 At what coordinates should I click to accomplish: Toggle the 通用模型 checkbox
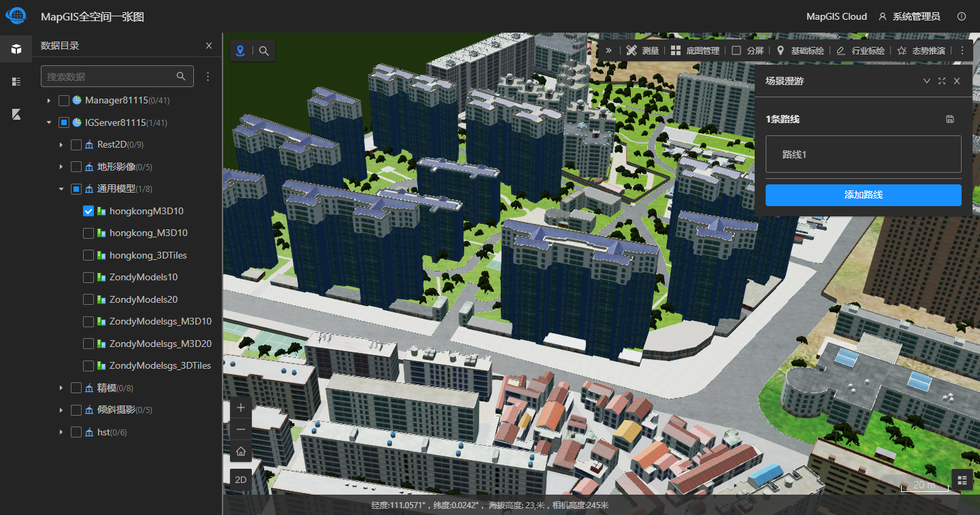tap(76, 189)
